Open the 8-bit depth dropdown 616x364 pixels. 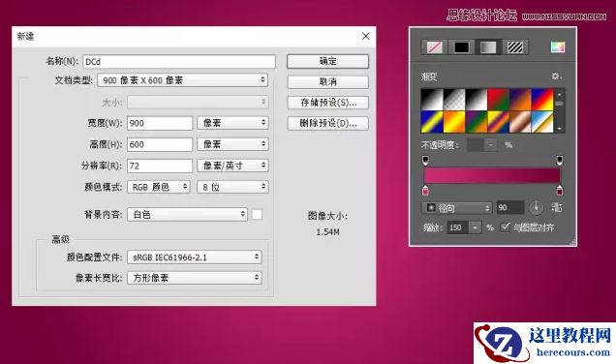tap(232, 187)
